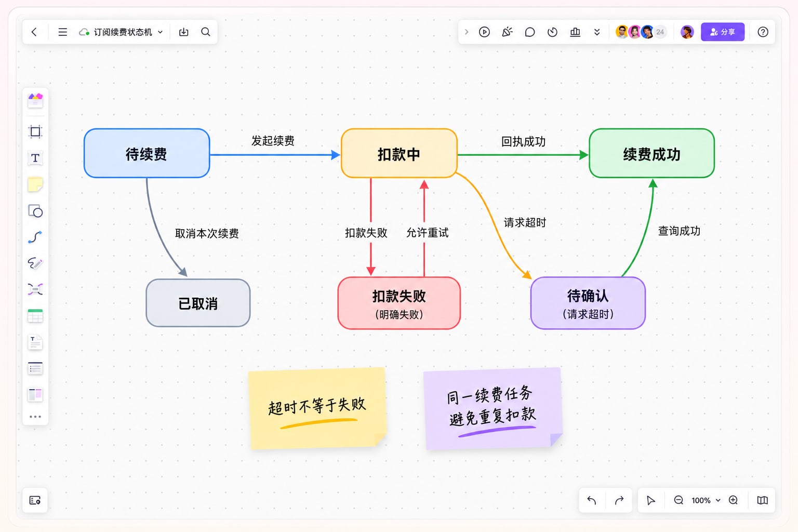Click the 发起续费 connector label
Screen dimensions: 798x532
click(273, 141)
